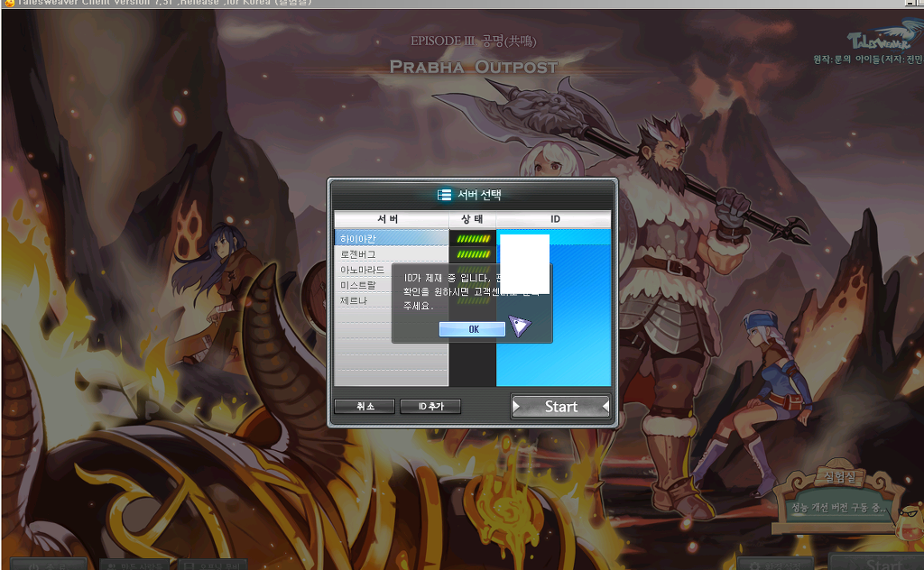The width and height of the screenshot is (924, 570).
Task: Click the EPISODE III 공명 heading
Action: pos(473,41)
